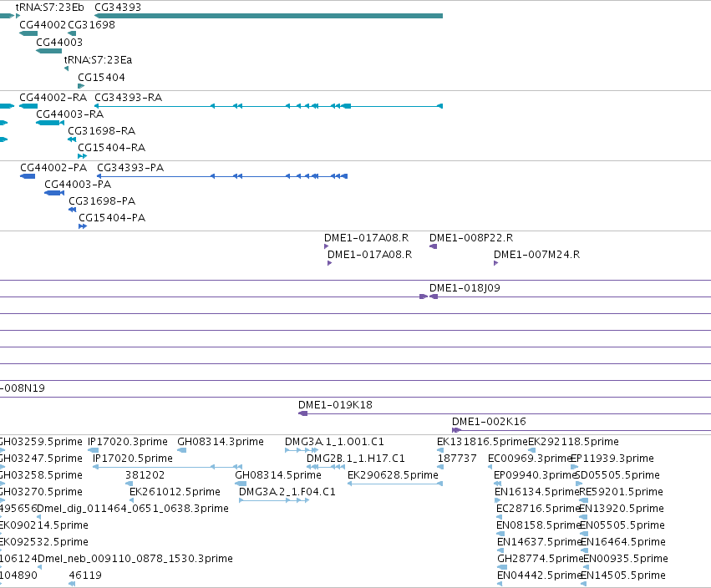This screenshot has height=588, width=711.
Task: Click the CG44002 gene feature bar
Action: coord(28,33)
